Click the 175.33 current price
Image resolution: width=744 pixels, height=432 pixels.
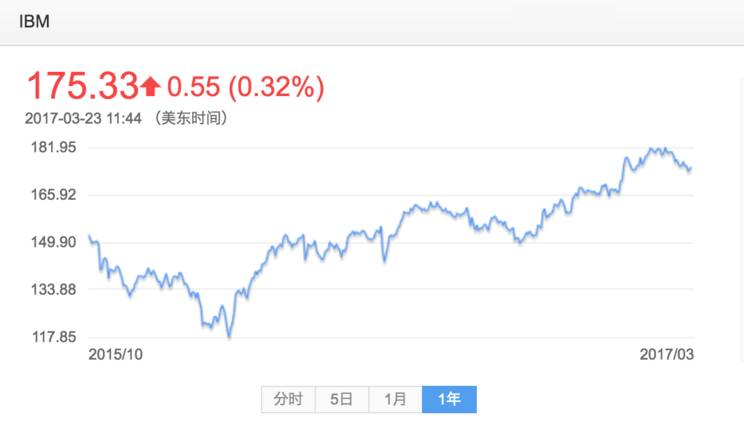(x=83, y=86)
